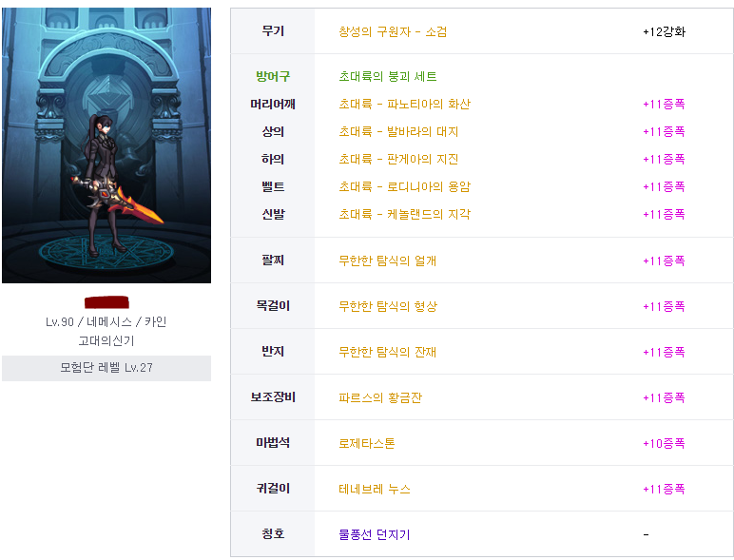Screen dimensions: 734x560
Task: Click the 무기 row label
Action: coord(273,31)
